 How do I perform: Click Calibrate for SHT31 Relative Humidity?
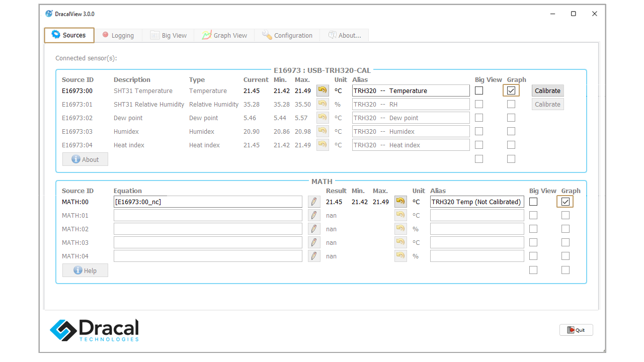tap(547, 105)
